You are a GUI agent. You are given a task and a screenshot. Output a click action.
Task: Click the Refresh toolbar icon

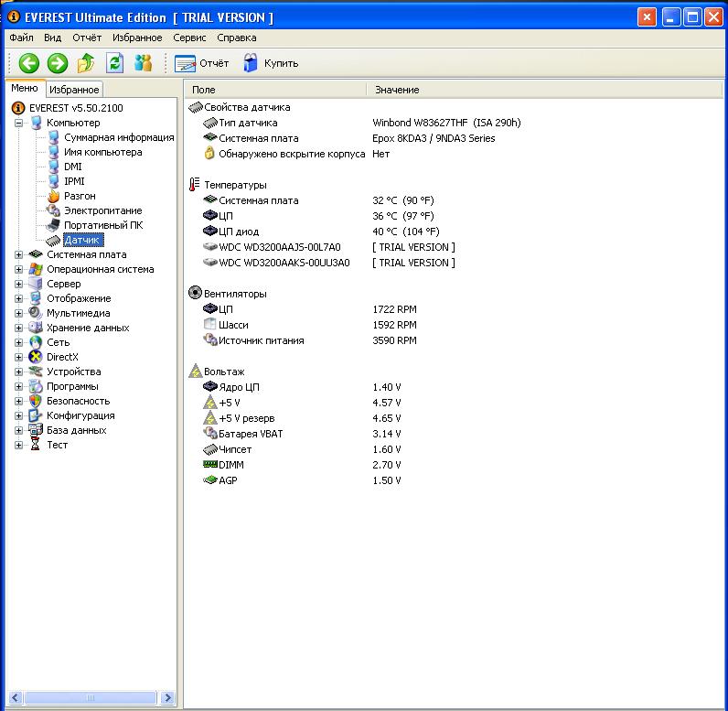click(x=114, y=63)
